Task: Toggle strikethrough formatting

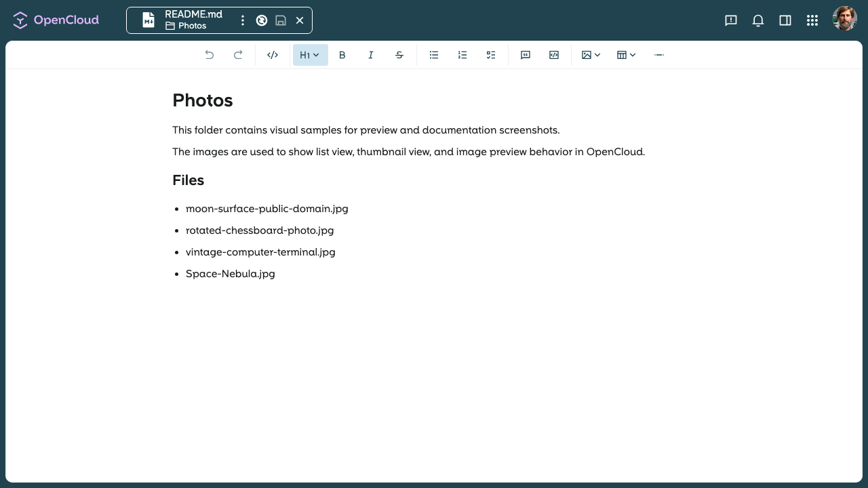Action: (x=399, y=55)
